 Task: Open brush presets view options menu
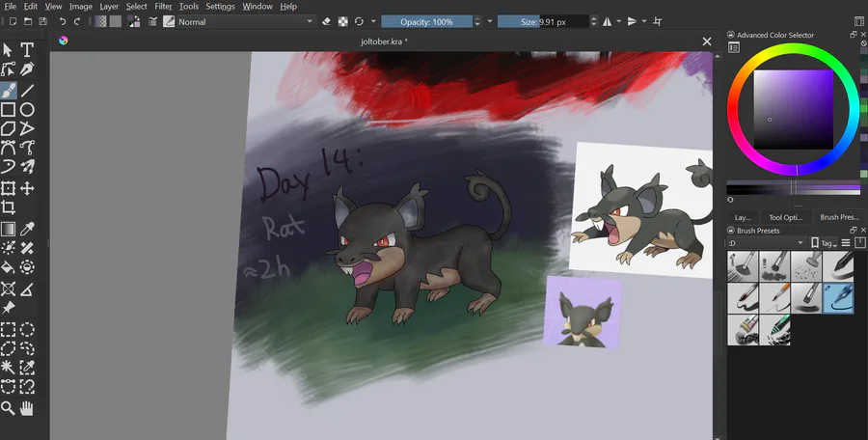[x=845, y=243]
